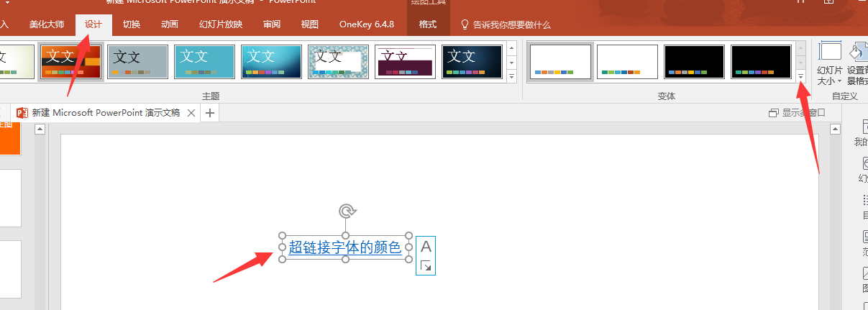Apply the patterned-border 文文 theme
868x310 pixels.
(339, 61)
